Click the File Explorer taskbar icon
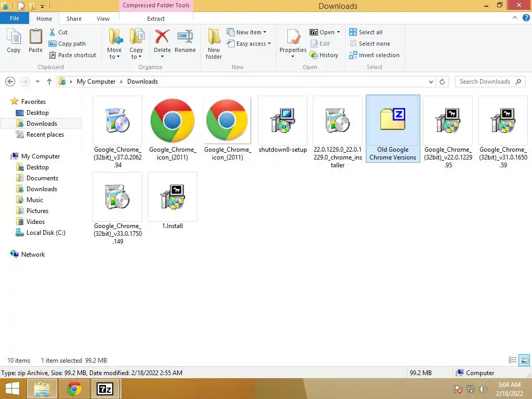Image resolution: width=532 pixels, height=399 pixels. pyautogui.click(x=42, y=389)
